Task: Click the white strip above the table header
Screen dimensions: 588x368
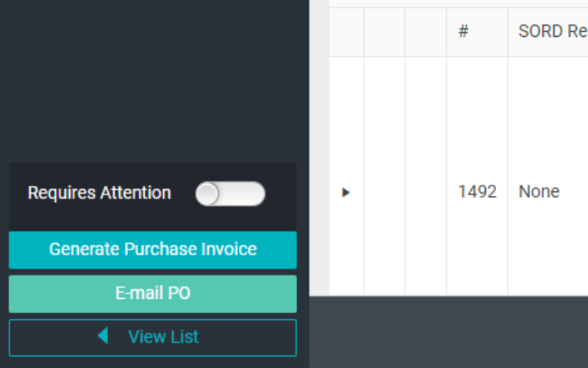Action: click(458, 3)
